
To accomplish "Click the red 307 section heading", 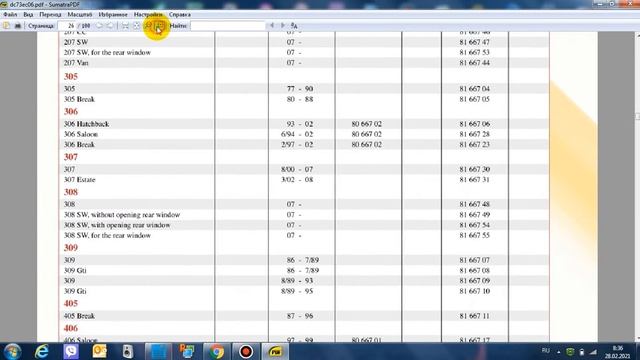I will click(x=71, y=157).
